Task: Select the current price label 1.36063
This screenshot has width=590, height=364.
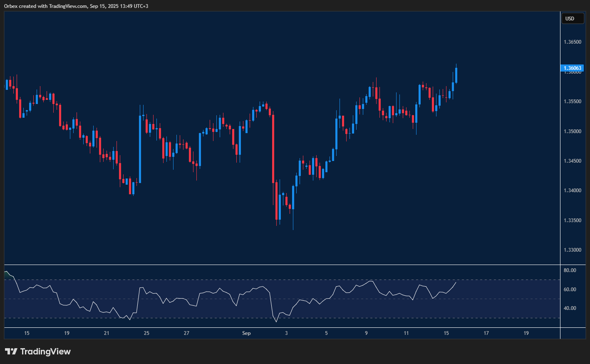Action: pyautogui.click(x=572, y=68)
